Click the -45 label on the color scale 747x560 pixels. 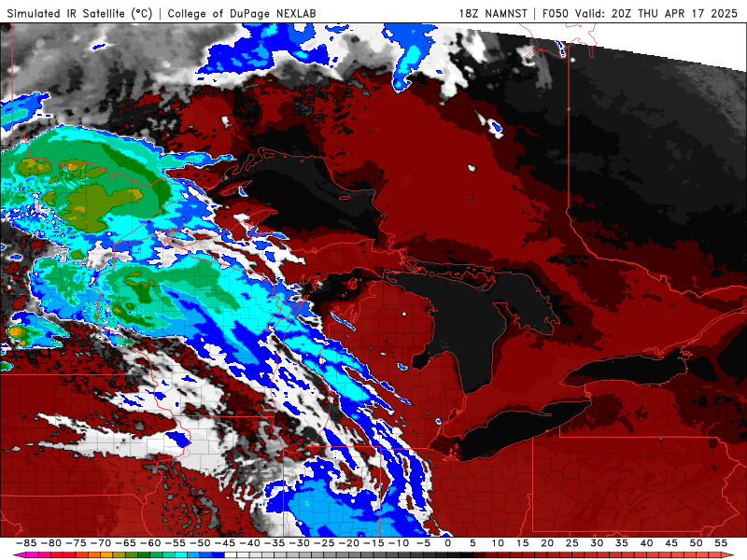[225, 543]
